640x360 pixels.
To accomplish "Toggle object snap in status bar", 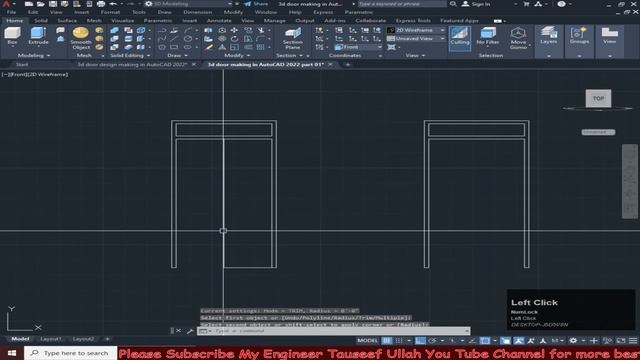I will pos(484,340).
